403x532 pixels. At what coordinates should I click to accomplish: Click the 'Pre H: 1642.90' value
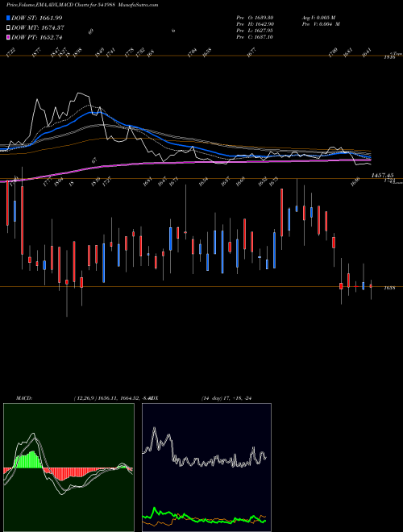click(x=255, y=23)
